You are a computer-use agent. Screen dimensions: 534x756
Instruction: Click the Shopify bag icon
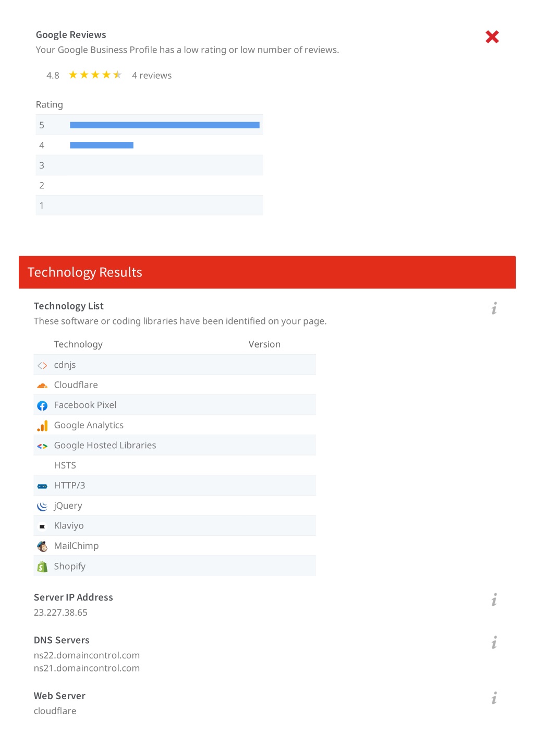point(42,567)
